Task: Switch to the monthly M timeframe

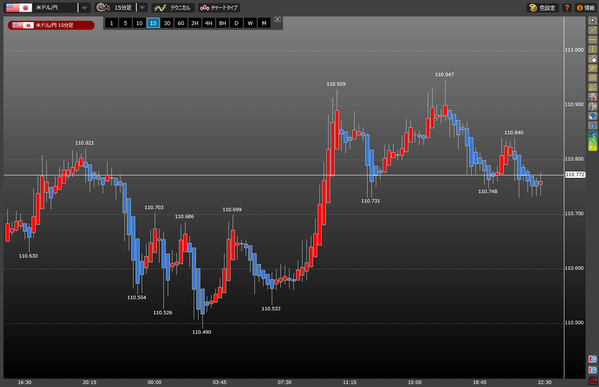Action: 264,23
